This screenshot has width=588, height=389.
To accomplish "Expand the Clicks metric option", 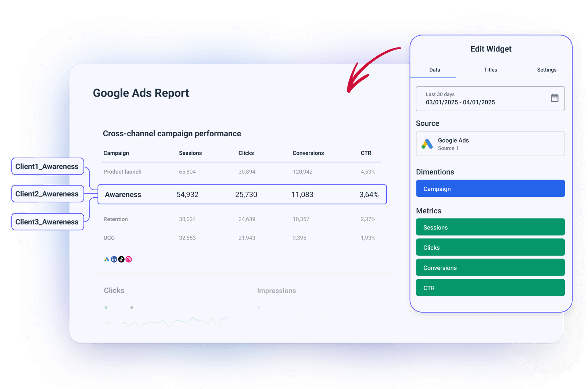I will (490, 247).
